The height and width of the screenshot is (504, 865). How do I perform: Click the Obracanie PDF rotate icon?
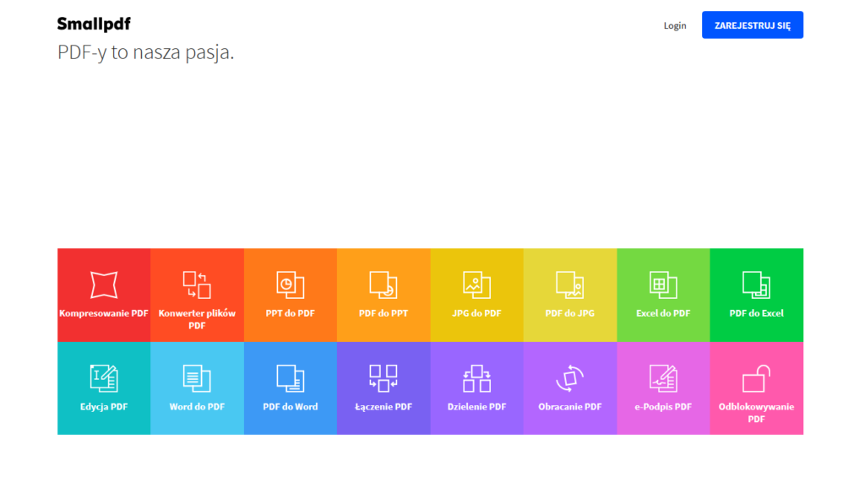click(569, 377)
